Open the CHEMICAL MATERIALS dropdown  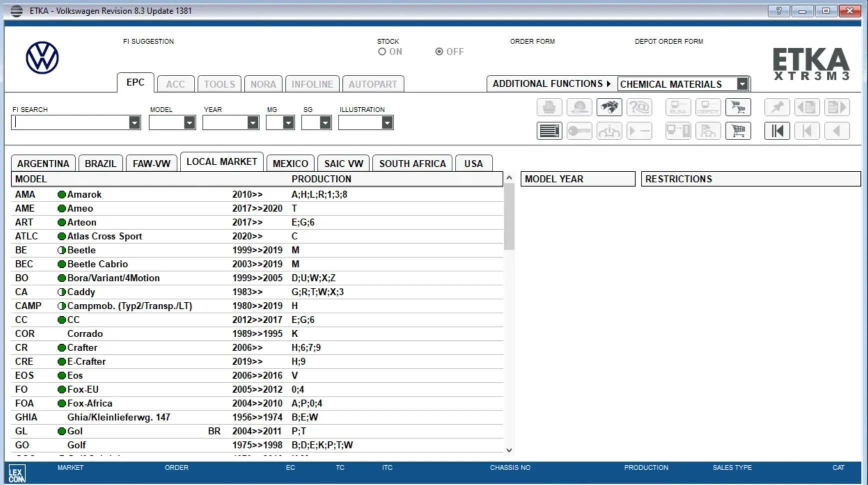tap(742, 83)
